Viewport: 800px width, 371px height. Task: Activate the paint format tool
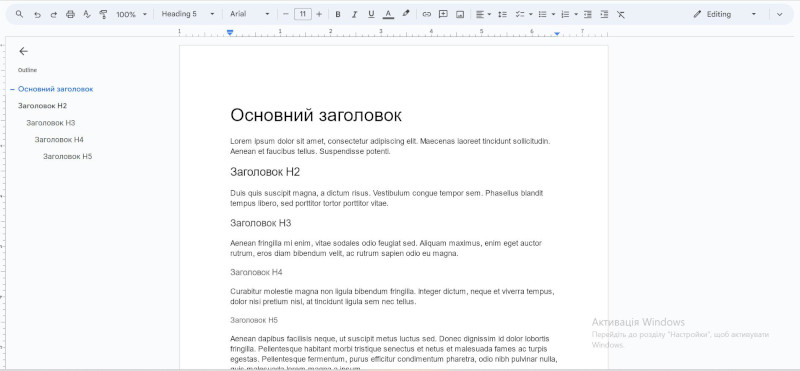(x=104, y=14)
